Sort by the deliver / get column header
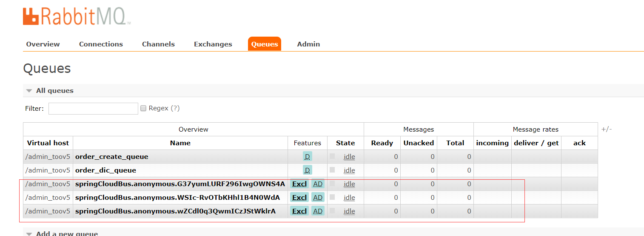 (x=536, y=143)
